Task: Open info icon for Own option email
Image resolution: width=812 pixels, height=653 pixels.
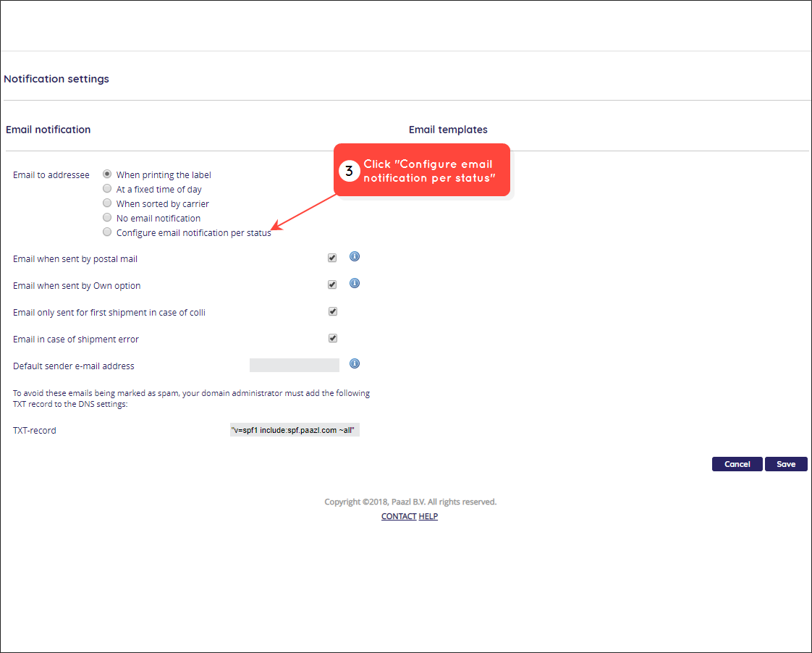Action: (x=354, y=283)
